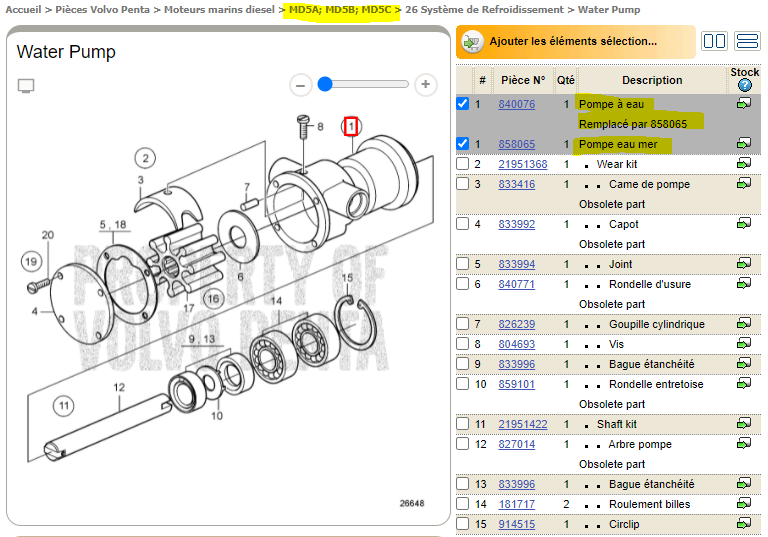The height and width of the screenshot is (537, 768).
Task: Click the Pièce N° column header
Action: [523, 80]
